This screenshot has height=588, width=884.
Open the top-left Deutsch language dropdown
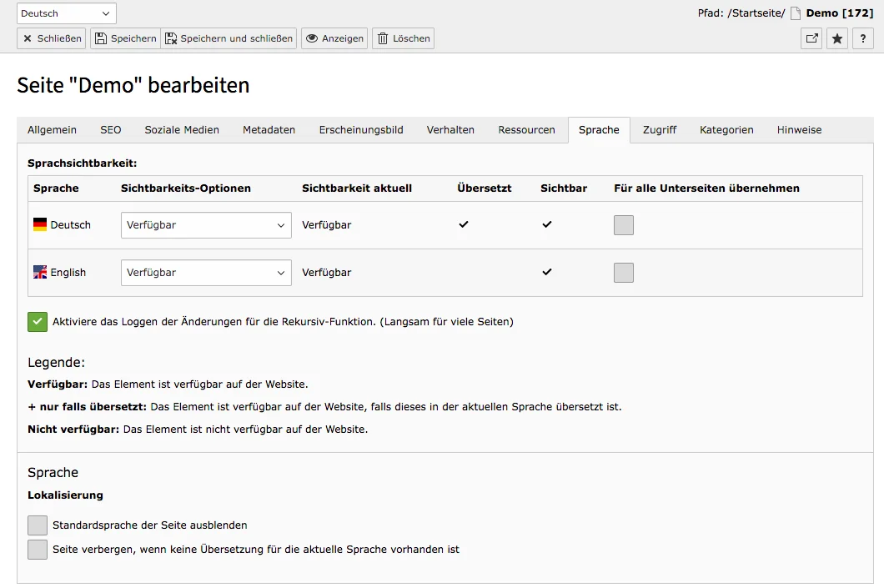pyautogui.click(x=66, y=13)
